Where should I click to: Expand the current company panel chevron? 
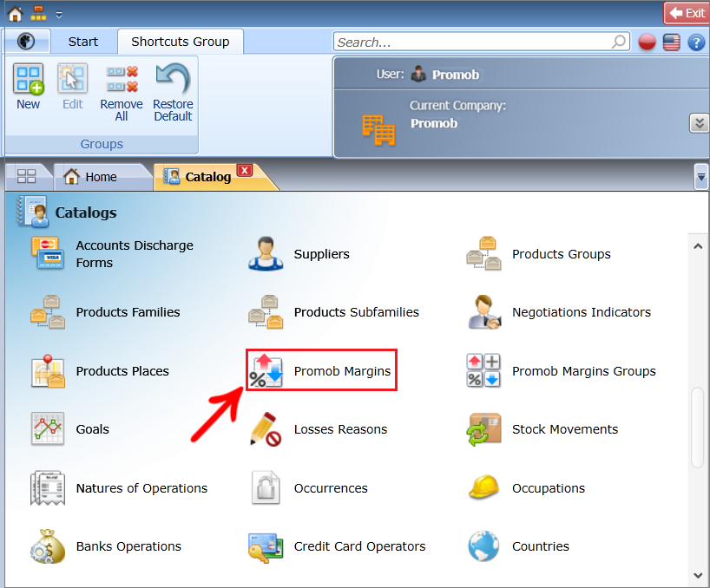point(699,123)
